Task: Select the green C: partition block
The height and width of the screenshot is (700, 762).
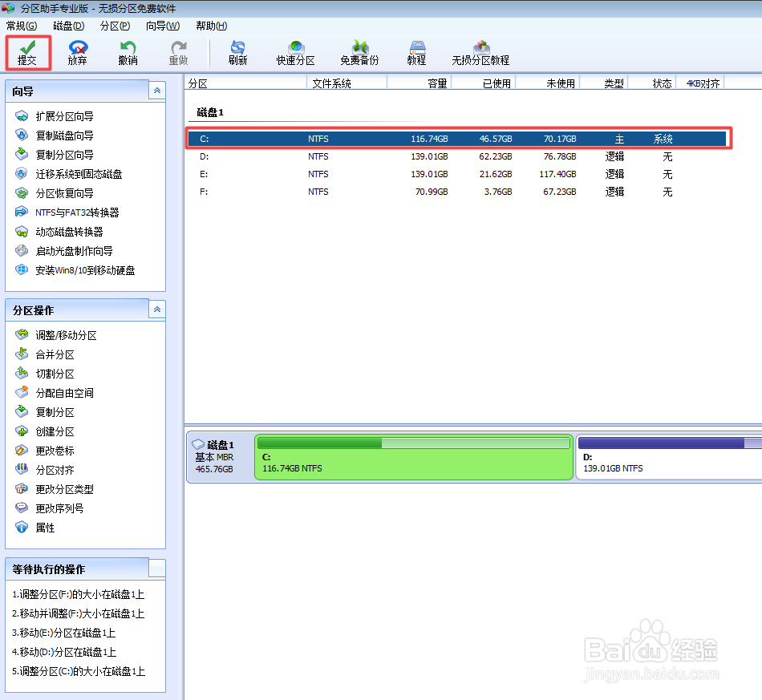Action: point(414,457)
